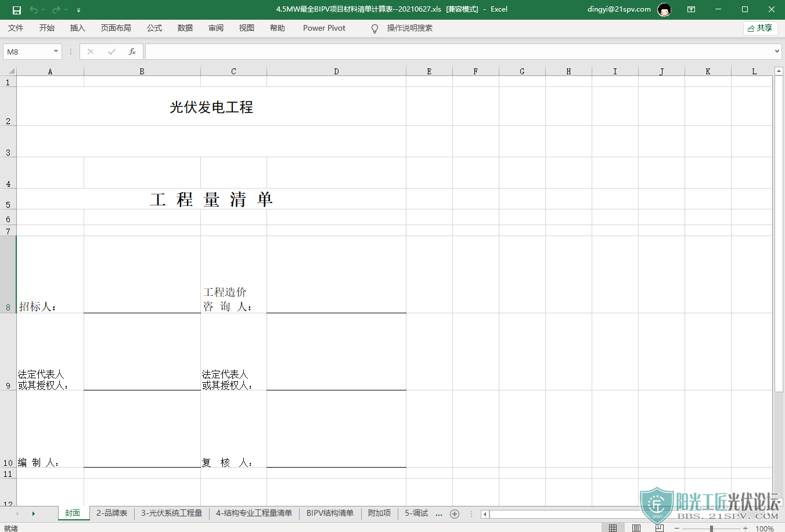Click the 操作说明搜索 search box
785x532 pixels.
point(410,28)
